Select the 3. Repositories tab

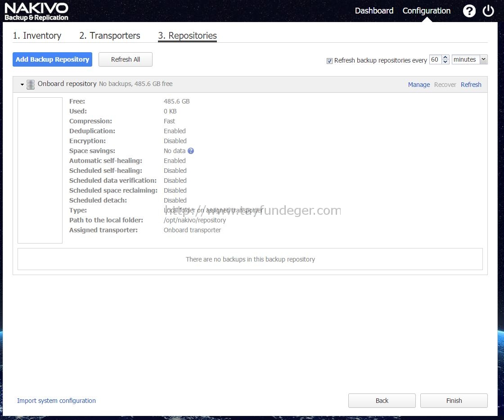pyautogui.click(x=187, y=36)
